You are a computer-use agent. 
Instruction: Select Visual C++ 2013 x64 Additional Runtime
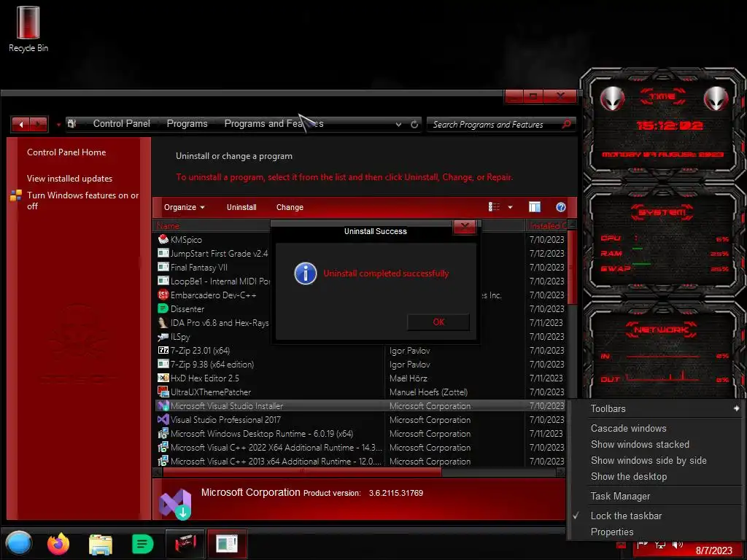pos(360,462)
